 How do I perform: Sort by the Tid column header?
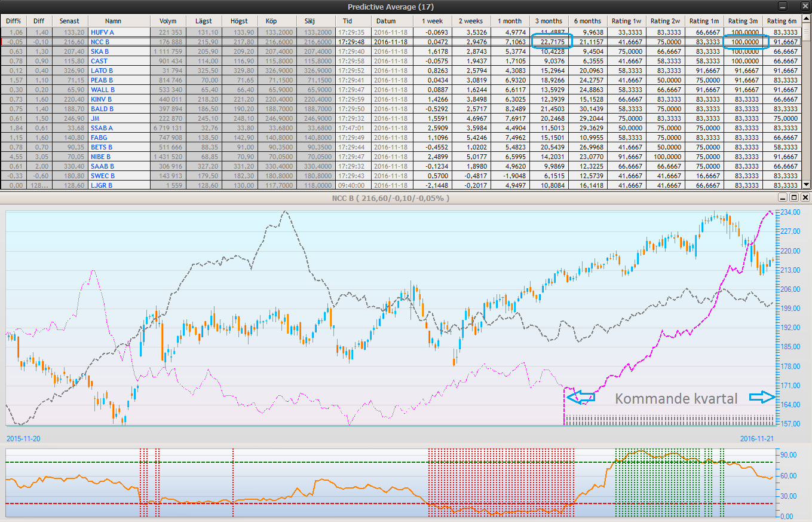(347, 21)
